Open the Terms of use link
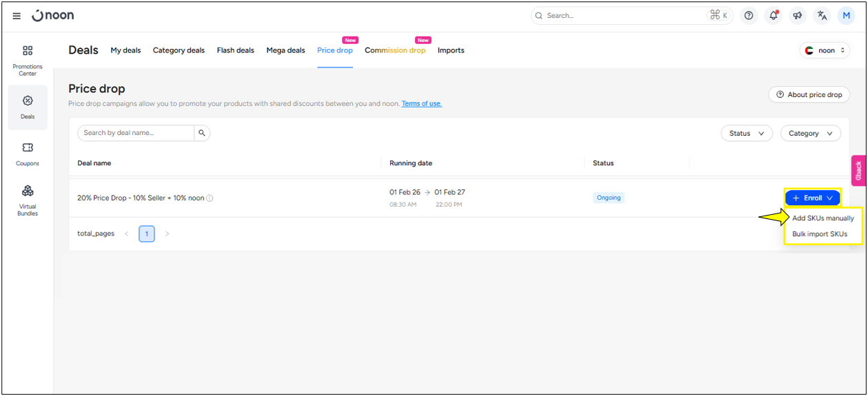Viewport: 868px width, 396px height. coord(421,104)
